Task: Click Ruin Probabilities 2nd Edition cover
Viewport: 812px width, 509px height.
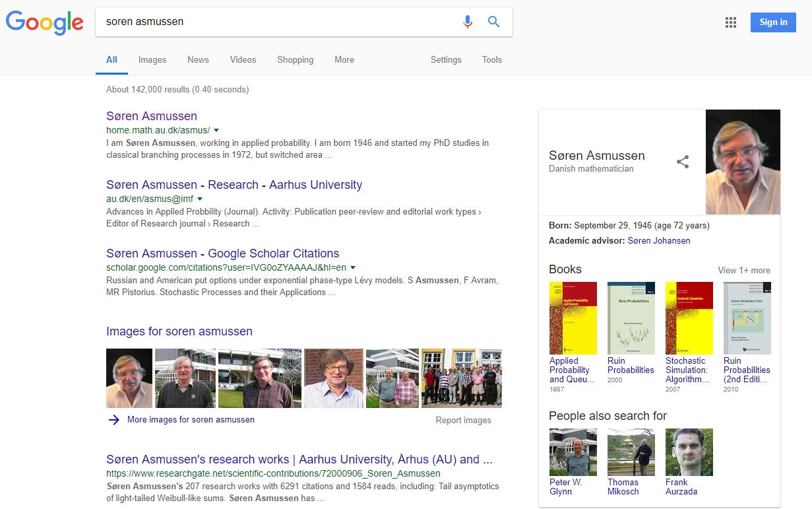Action: [747, 318]
